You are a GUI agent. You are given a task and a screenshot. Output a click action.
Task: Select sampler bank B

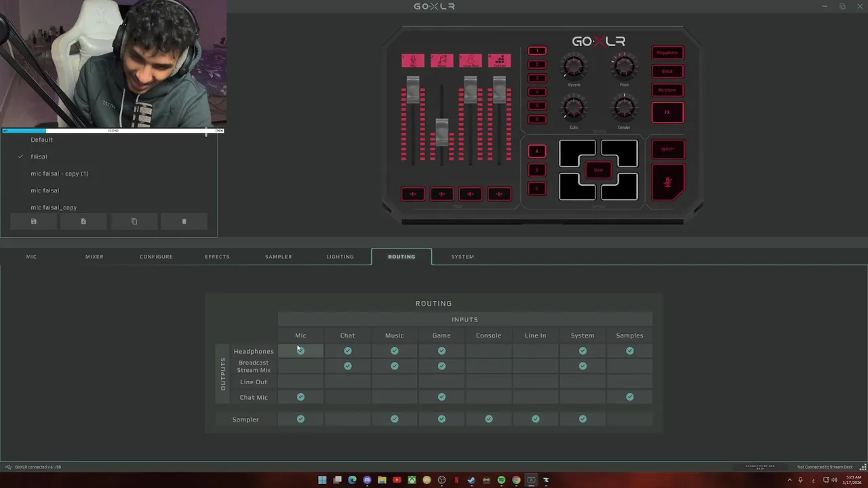click(537, 170)
